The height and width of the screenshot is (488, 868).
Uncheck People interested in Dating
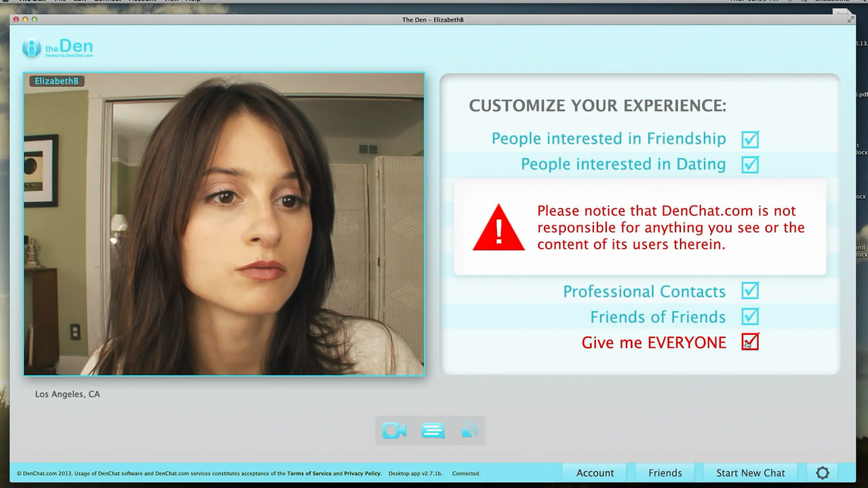click(750, 165)
